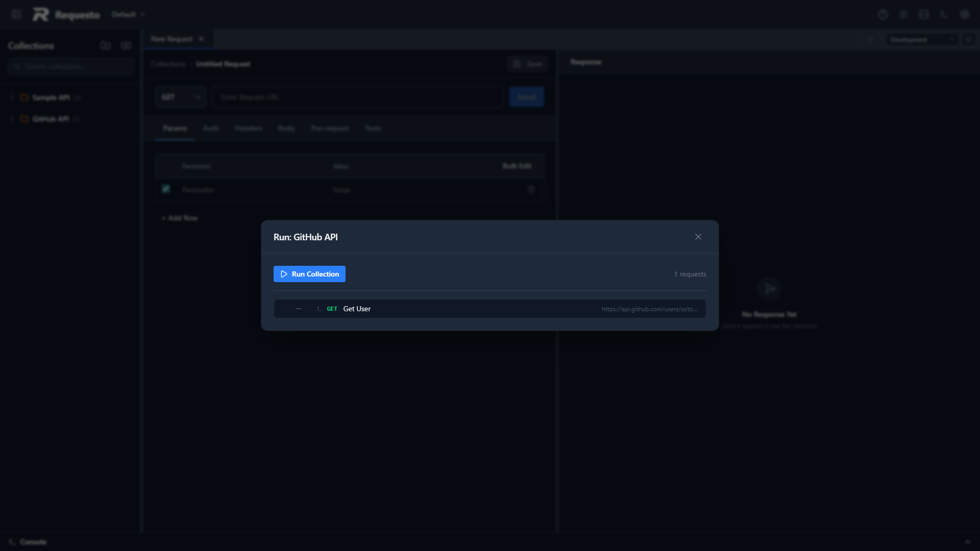Open the Development environment dropdown
This screenshot has width=980, height=551.
tap(922, 39)
